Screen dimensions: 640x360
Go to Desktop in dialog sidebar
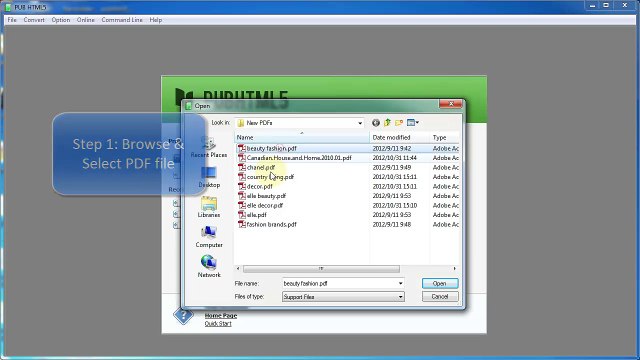[209, 177]
